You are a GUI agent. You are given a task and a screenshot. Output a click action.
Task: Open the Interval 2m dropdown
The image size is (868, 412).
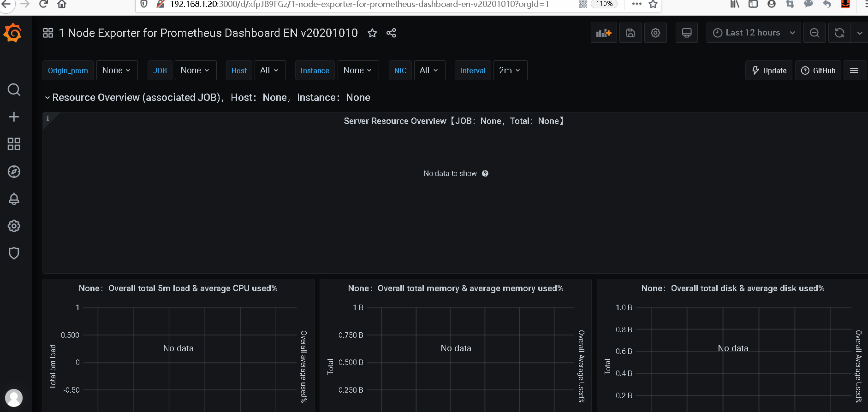[510, 70]
